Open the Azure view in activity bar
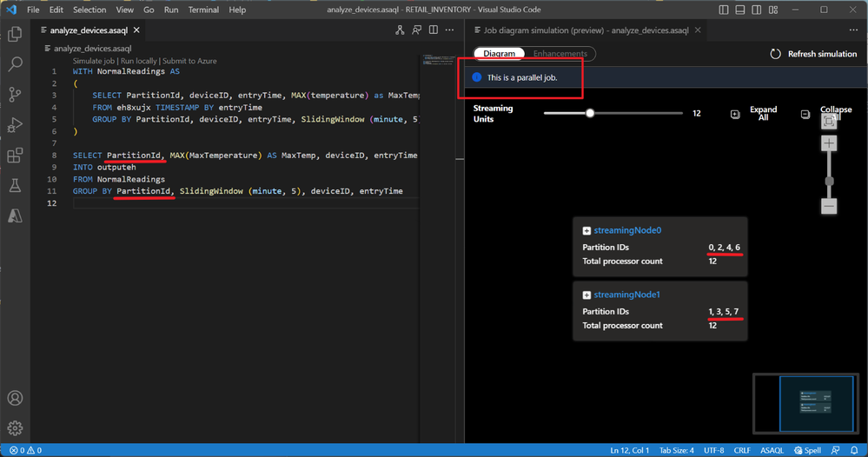868x457 pixels. click(15, 215)
